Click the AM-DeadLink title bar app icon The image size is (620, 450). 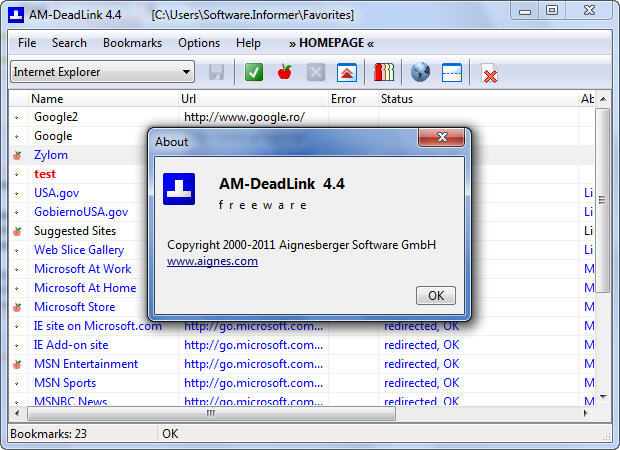point(16,15)
